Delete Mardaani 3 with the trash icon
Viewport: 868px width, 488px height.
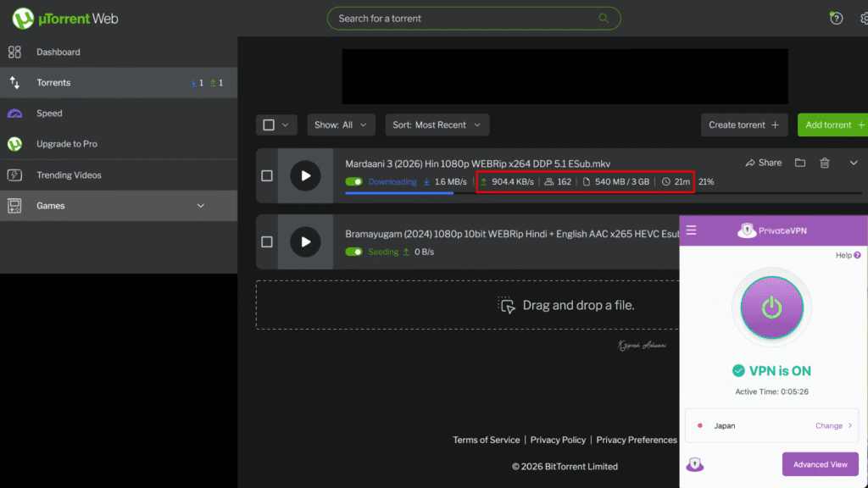[825, 163]
